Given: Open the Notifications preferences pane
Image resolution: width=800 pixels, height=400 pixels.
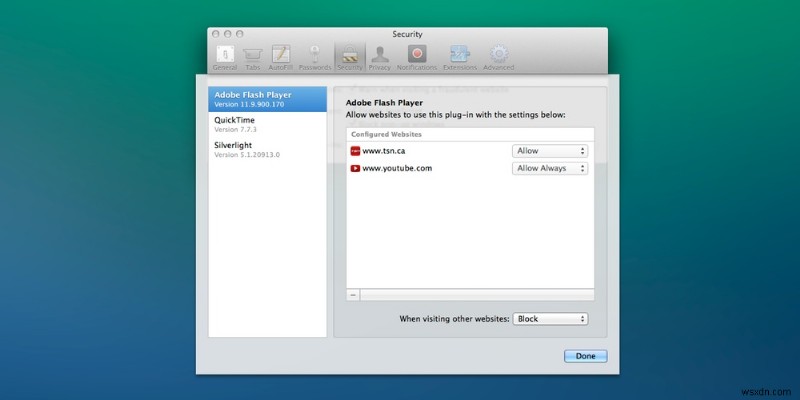Looking at the screenshot, I should click(417, 58).
